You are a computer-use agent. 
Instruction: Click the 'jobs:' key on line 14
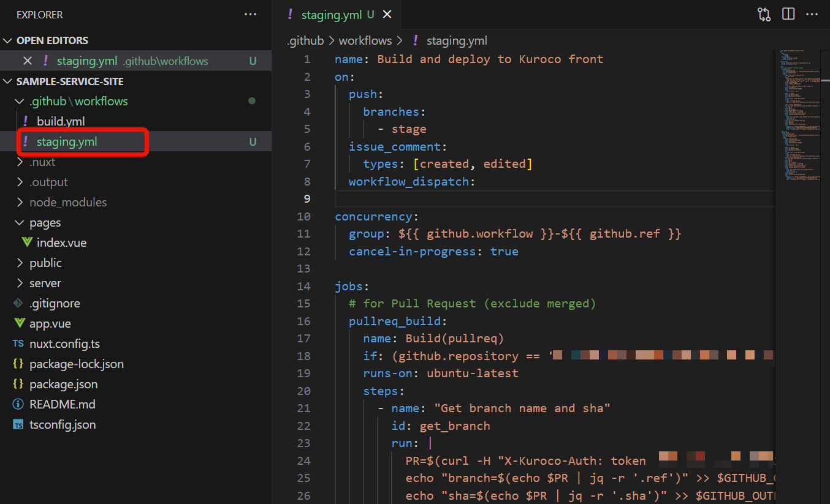[352, 286]
